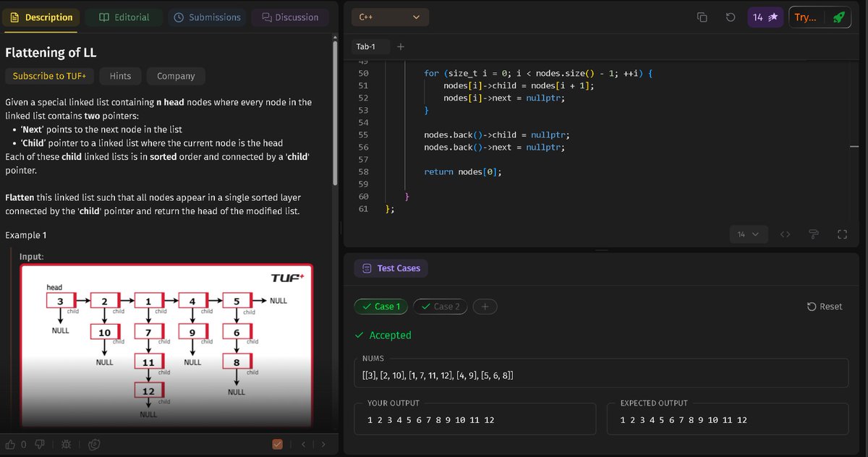Click the orange Try button
This screenshot has width=868, height=457.
[x=807, y=17]
